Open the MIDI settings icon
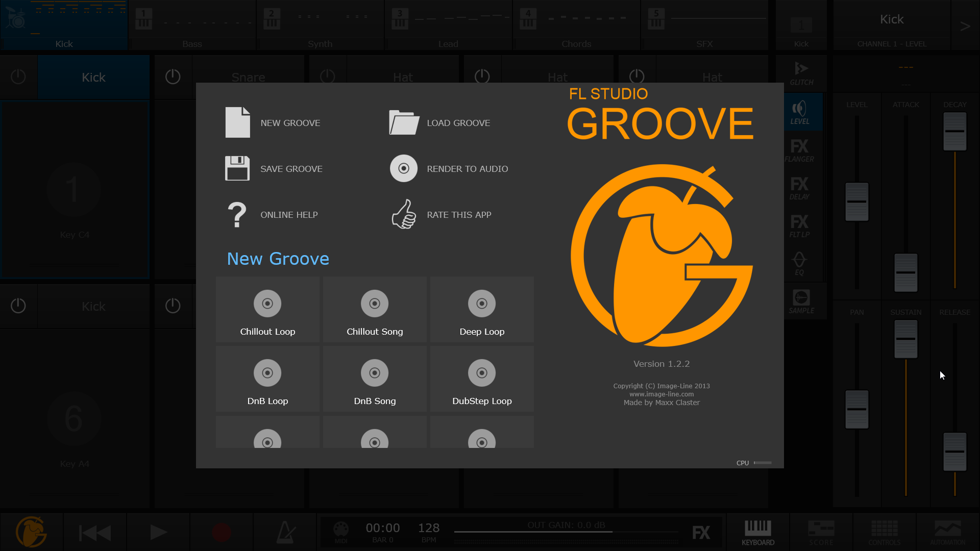 click(341, 532)
